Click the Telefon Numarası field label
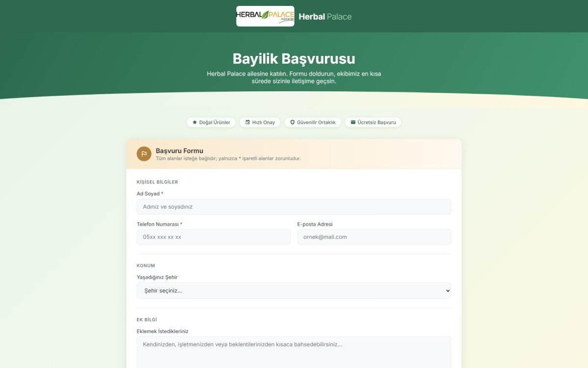Screen dimensions: 588x368 click(159, 224)
